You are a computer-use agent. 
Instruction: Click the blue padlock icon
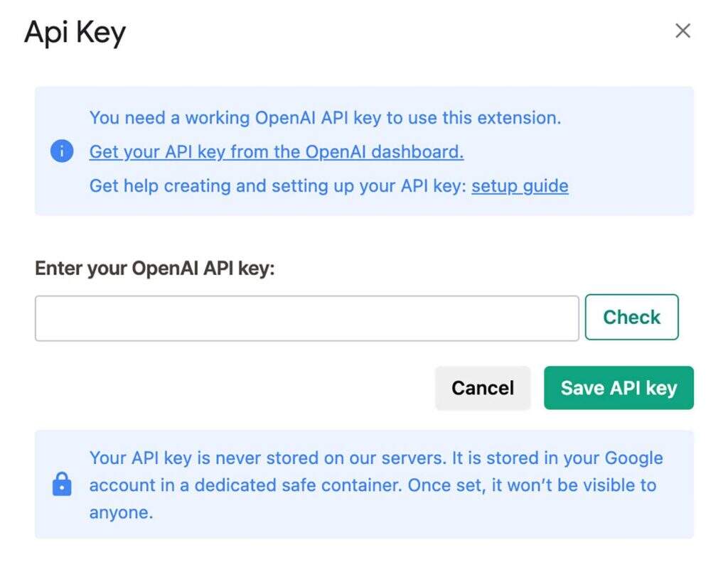pos(62,485)
